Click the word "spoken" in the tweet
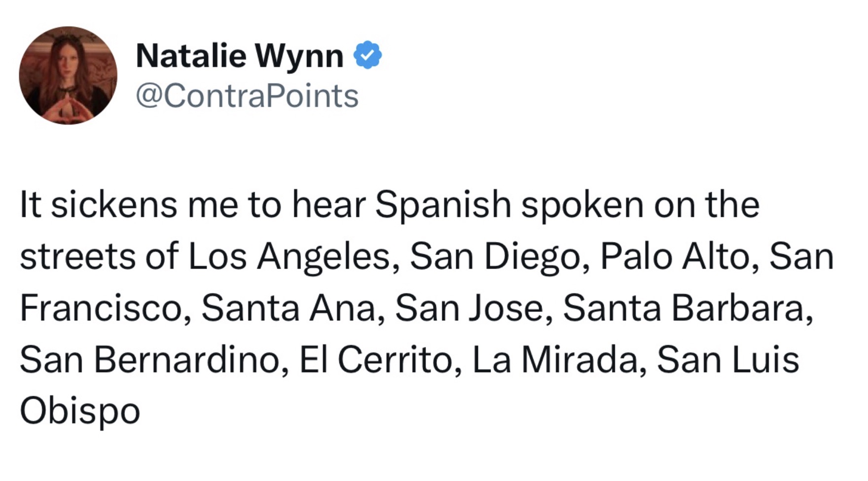Image resolution: width=868 pixels, height=481 pixels. pyautogui.click(x=582, y=205)
